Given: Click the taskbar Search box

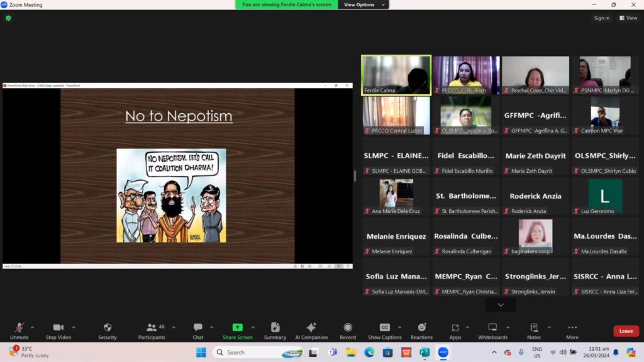Looking at the screenshot, I should (x=258, y=352).
